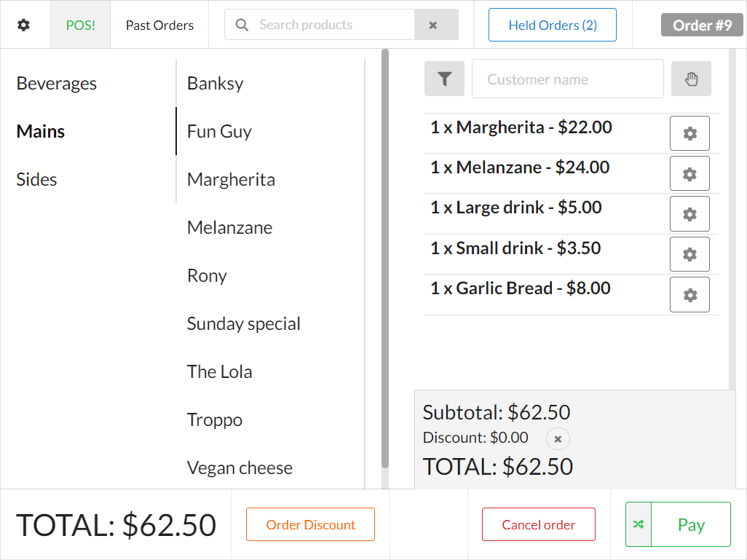Add the Sunday special product to order
747x560 pixels.
[x=244, y=323]
